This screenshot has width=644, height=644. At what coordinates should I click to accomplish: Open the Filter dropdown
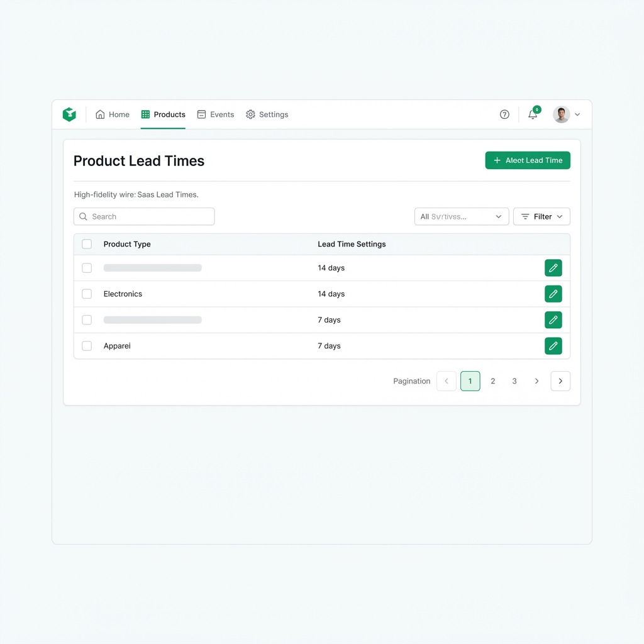coord(541,216)
